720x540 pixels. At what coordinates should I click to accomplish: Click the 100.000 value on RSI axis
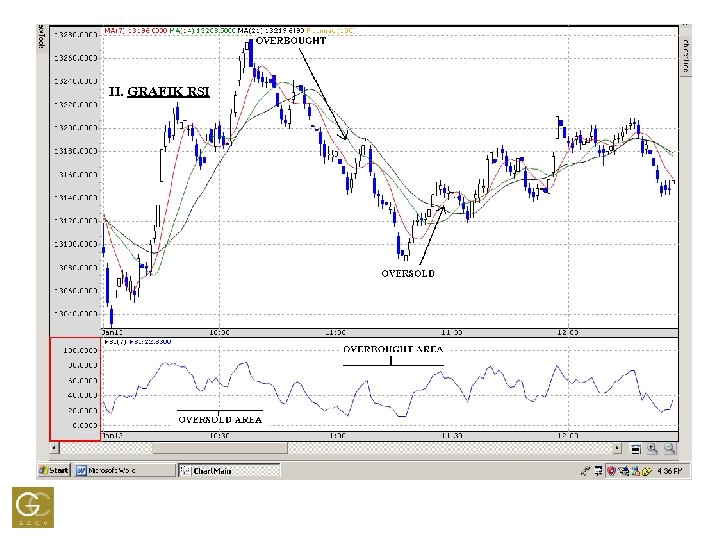point(80,350)
